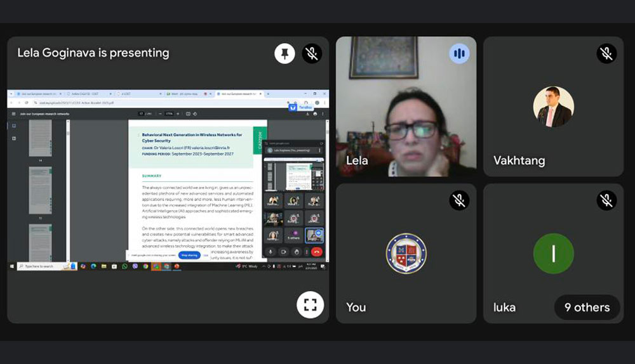
Task: Open WhatsApp from the Windows taskbar
Action: point(125,266)
